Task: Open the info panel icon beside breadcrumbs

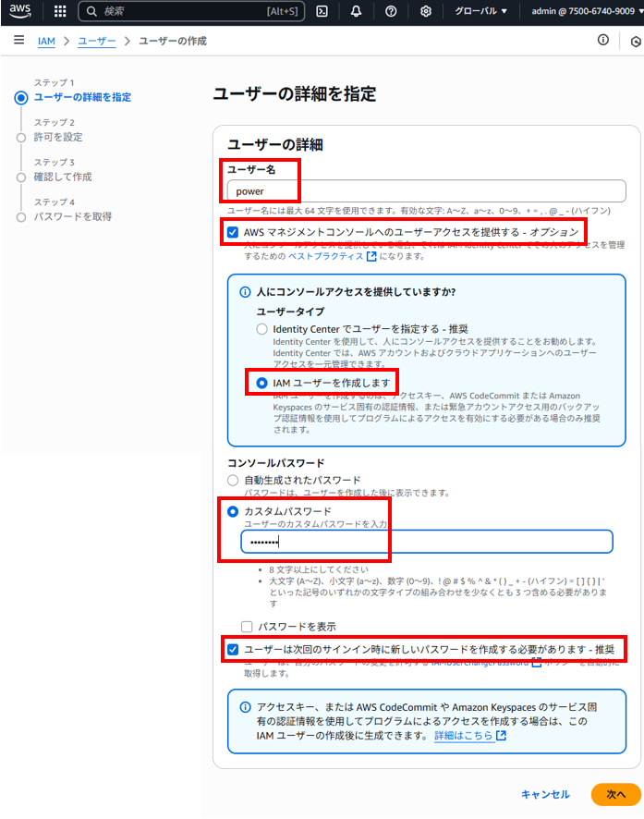Action: click(x=602, y=41)
